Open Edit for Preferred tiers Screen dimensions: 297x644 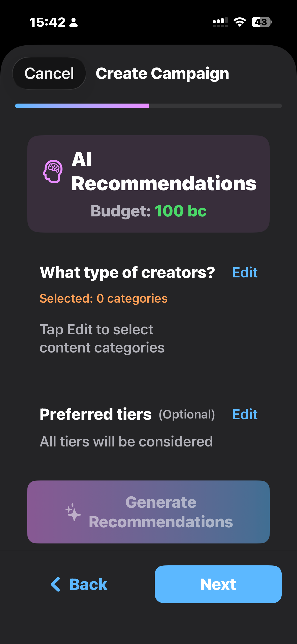point(245,414)
